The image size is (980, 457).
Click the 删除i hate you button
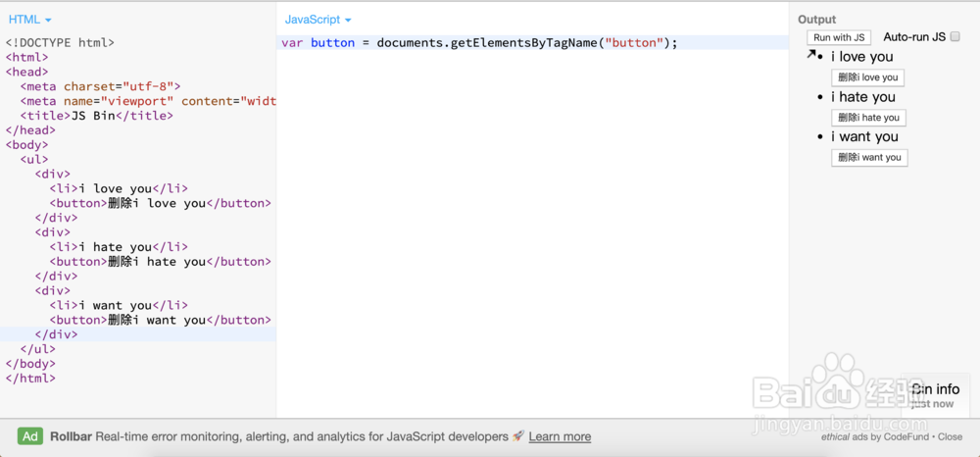pos(868,118)
